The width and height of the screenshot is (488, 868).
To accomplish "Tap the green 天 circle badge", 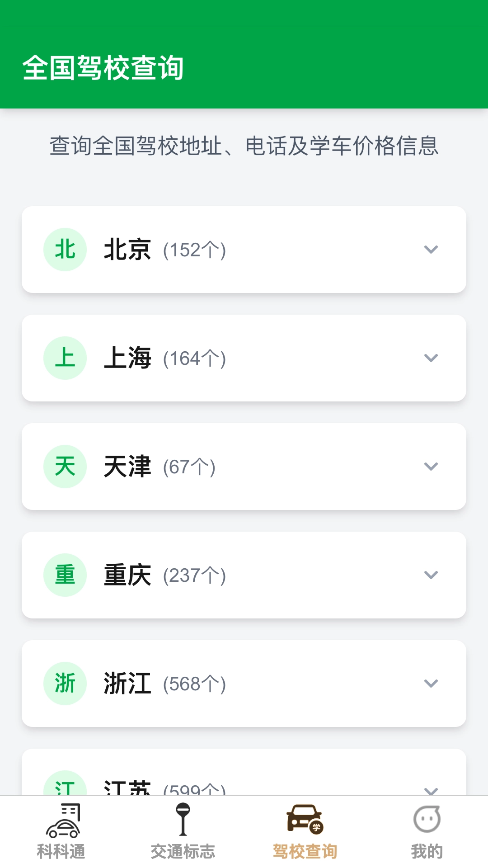I will tap(65, 467).
